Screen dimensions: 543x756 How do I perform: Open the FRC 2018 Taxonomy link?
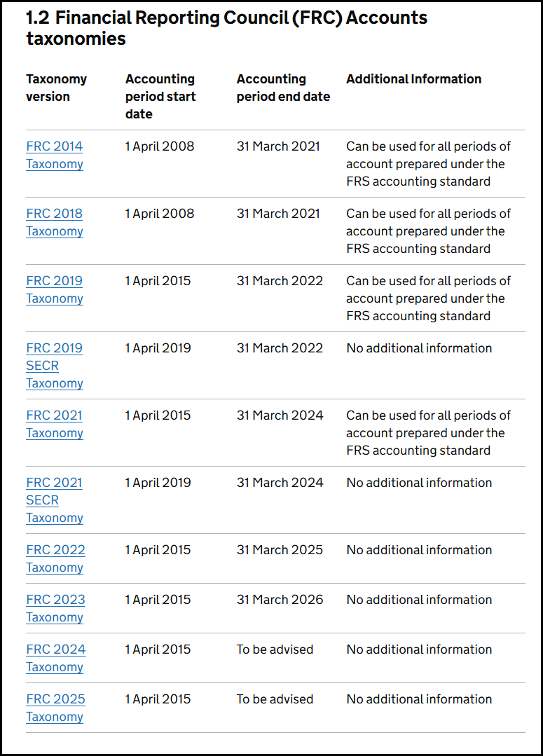pyautogui.click(x=55, y=222)
